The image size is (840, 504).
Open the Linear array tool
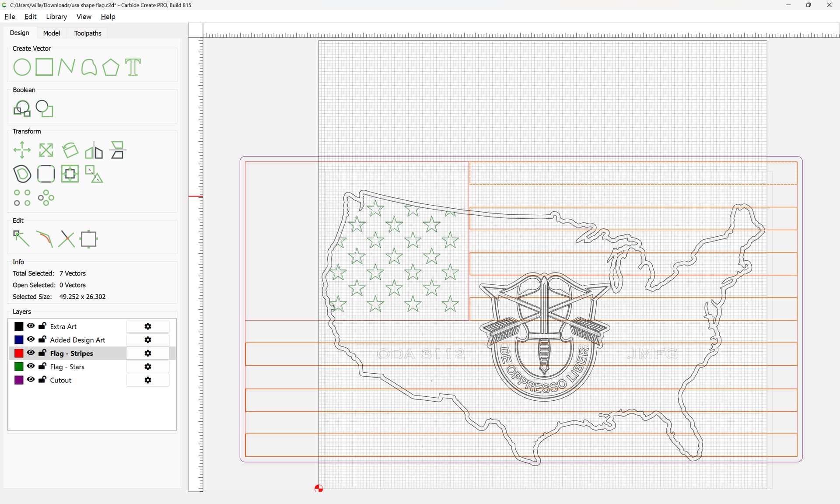point(22,198)
